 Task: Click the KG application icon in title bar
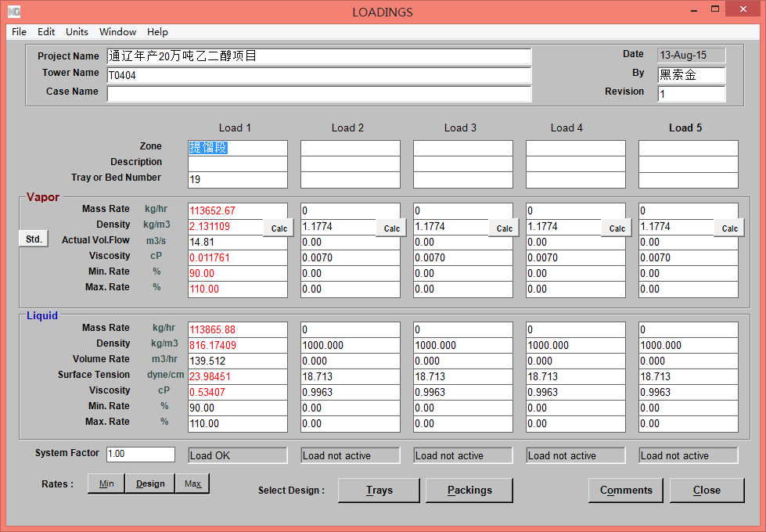[x=13, y=12]
